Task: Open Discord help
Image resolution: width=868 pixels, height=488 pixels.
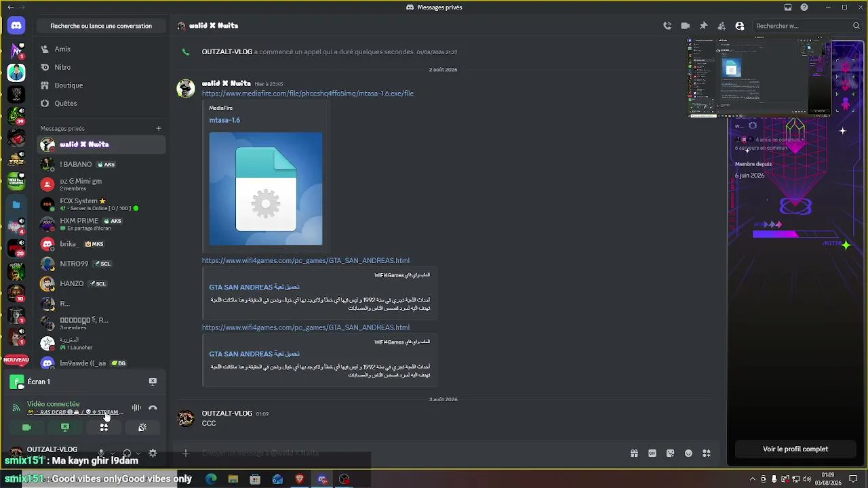Action: (x=804, y=7)
